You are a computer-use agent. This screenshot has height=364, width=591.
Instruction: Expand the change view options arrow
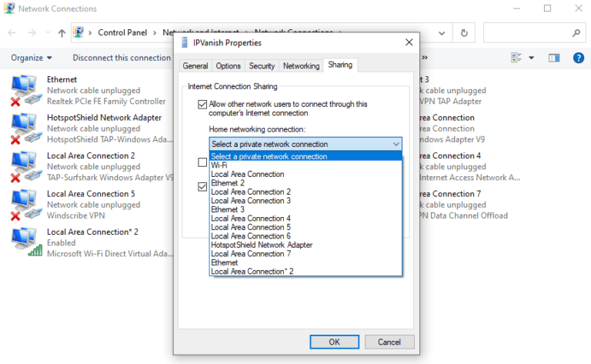pos(531,58)
